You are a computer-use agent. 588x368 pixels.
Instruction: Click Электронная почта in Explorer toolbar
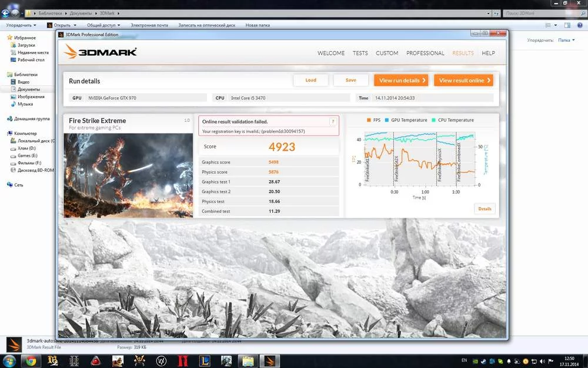pyautogui.click(x=149, y=25)
